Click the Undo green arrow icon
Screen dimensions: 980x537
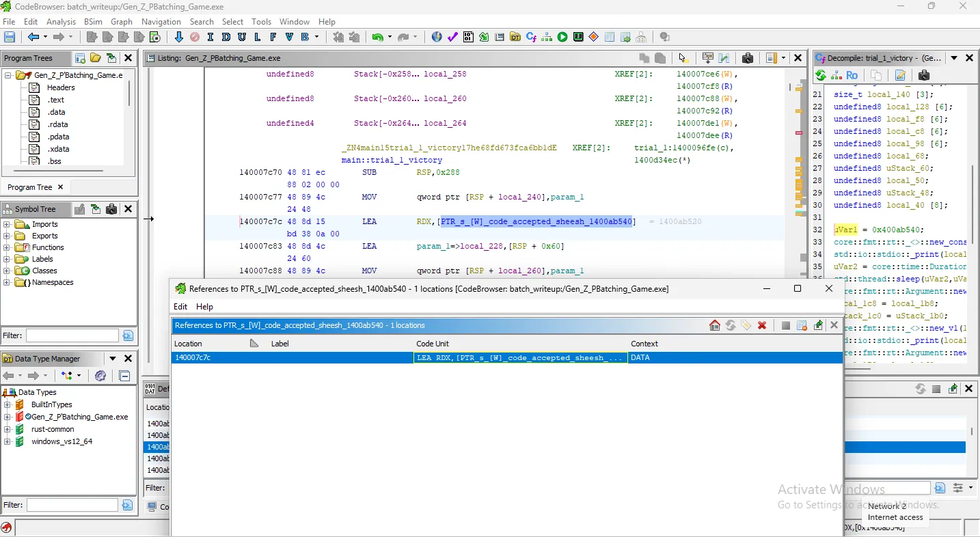377,37
